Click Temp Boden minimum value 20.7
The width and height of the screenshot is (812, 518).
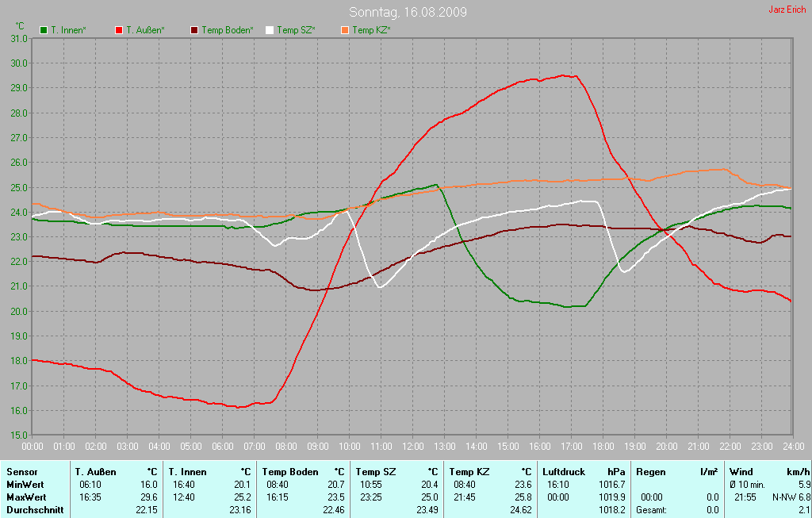point(336,485)
